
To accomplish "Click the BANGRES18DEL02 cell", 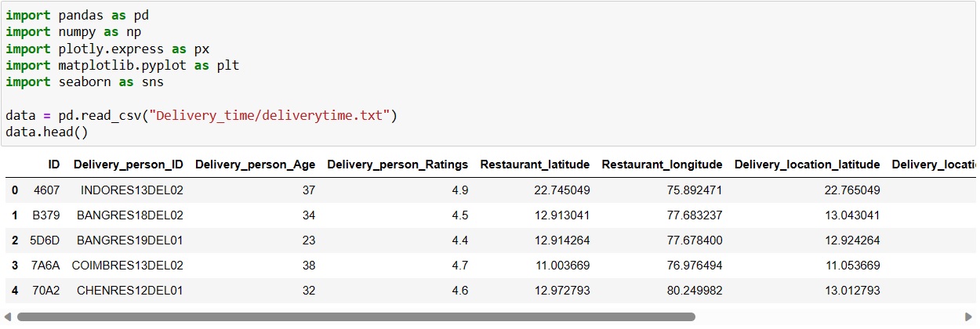I will [129, 215].
